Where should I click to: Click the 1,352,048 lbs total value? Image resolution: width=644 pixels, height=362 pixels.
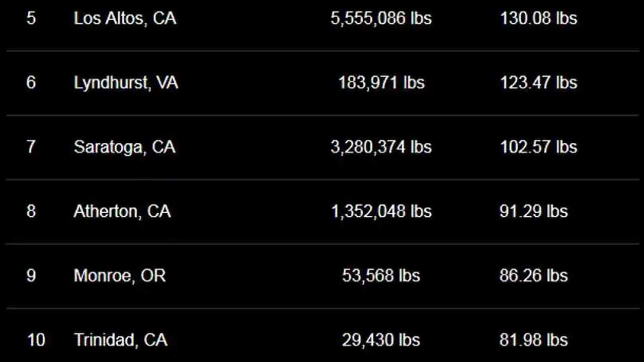[x=381, y=211]
